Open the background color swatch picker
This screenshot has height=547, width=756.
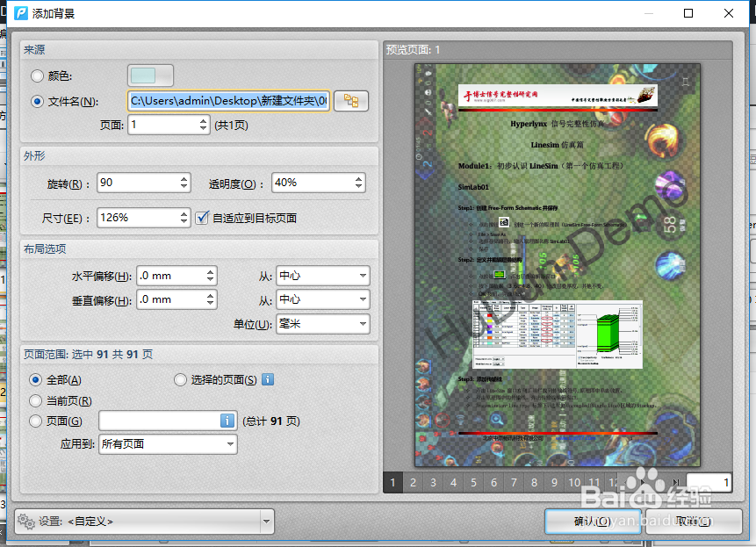(x=150, y=76)
